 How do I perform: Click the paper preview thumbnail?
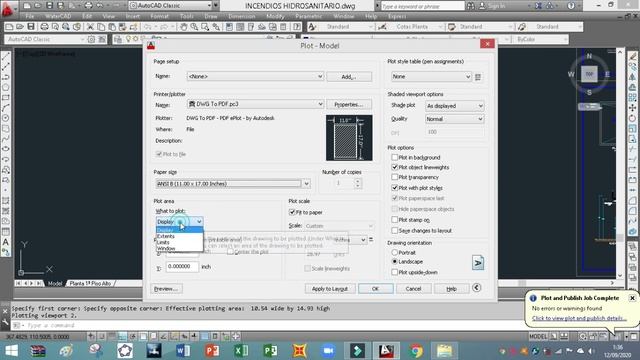coord(349,138)
